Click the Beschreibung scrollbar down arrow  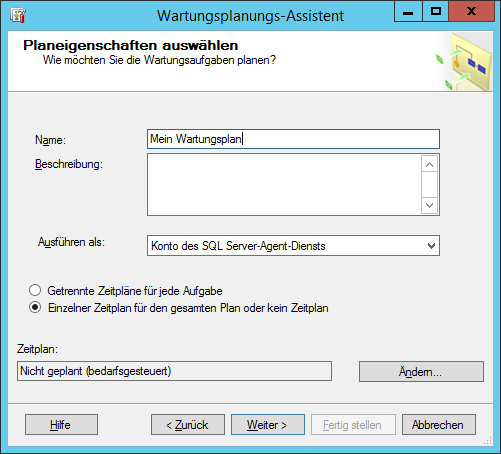pyautogui.click(x=429, y=205)
